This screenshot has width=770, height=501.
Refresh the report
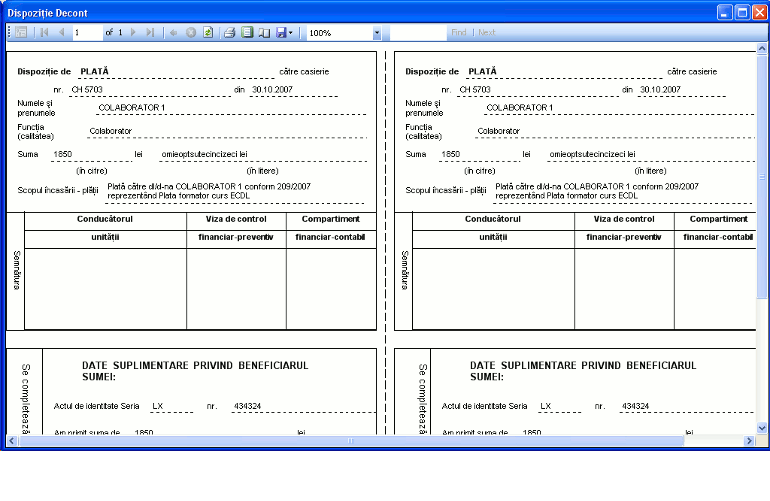pos(208,32)
